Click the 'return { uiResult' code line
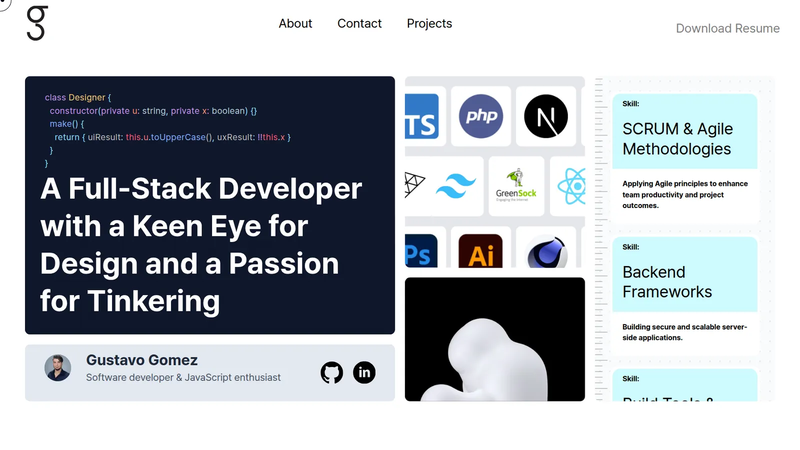This screenshot has height=450, width=800. [x=172, y=137]
